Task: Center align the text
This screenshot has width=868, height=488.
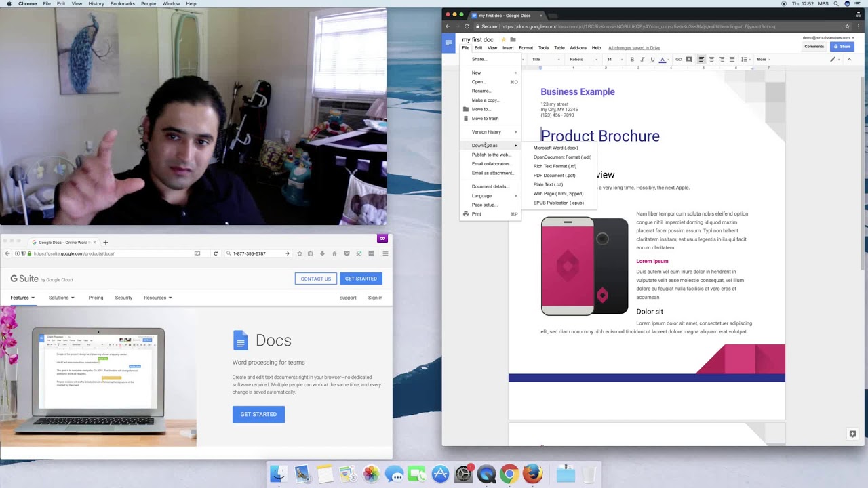Action: coord(711,60)
